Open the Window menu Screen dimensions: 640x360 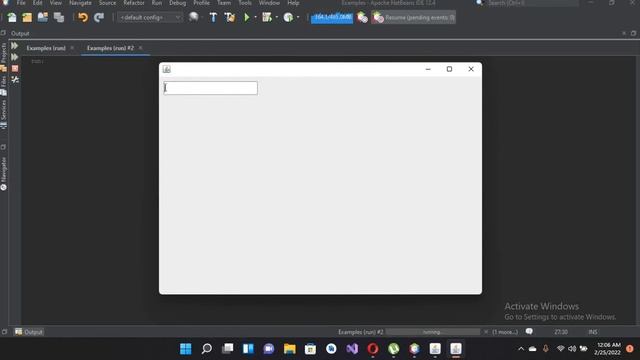coord(269,3)
